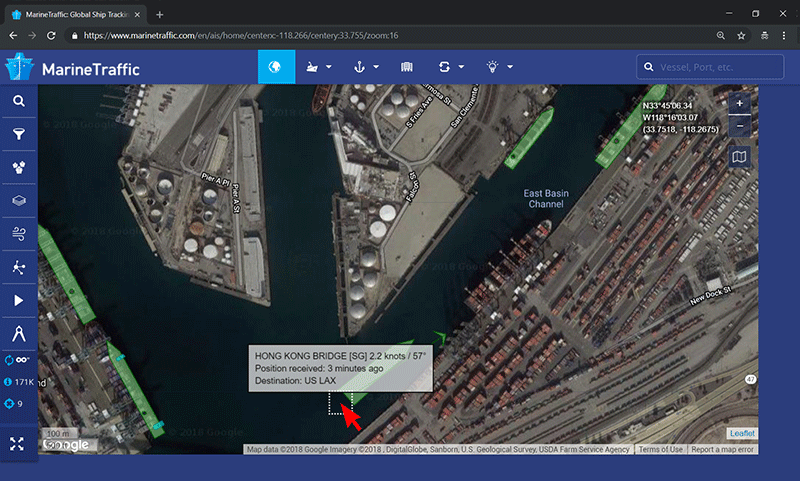Click the incognito profile icon in browser toolbar
This screenshot has width=800, height=481.
point(764,36)
